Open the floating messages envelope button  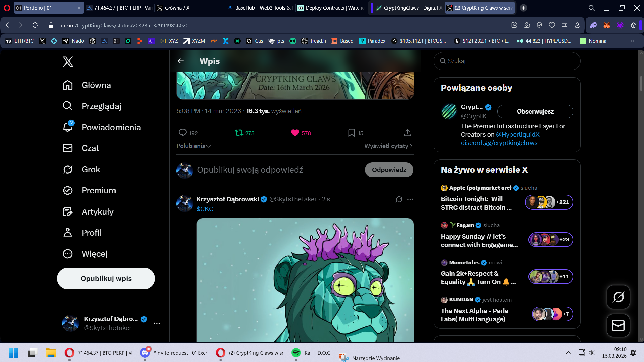click(x=618, y=325)
